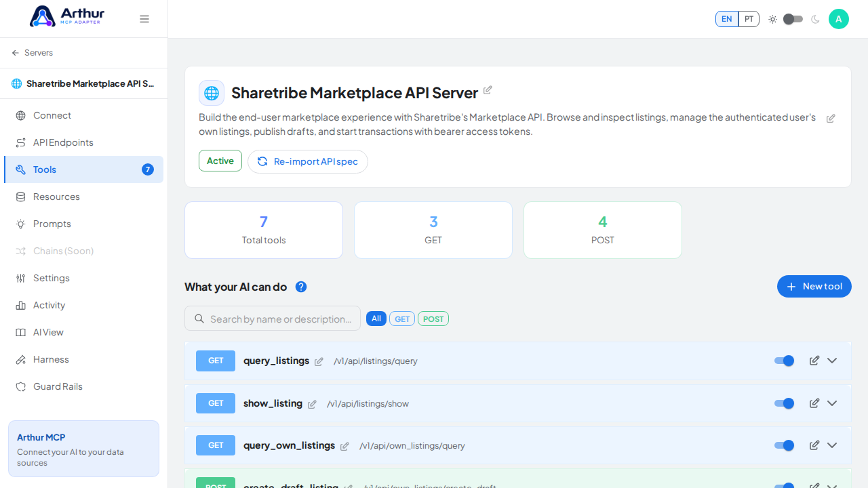This screenshot has width=868, height=488.
Task: Rename show_listing with inline pencil
Action: point(312,405)
